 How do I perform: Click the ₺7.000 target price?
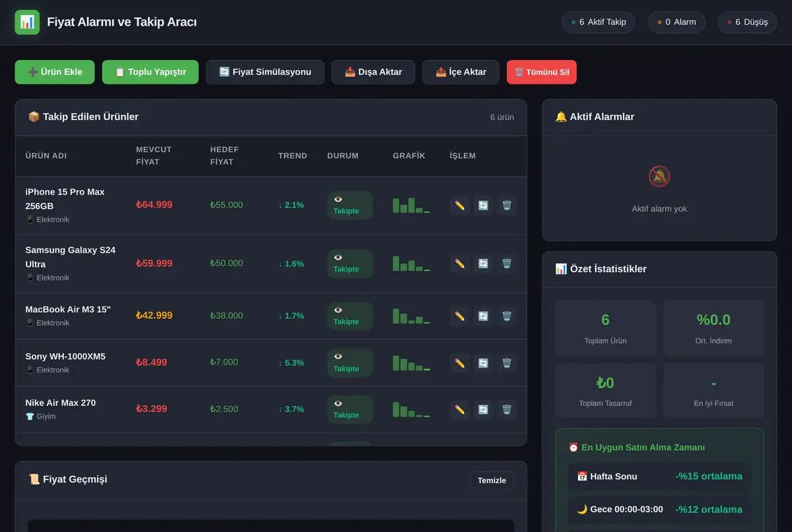[x=224, y=362]
